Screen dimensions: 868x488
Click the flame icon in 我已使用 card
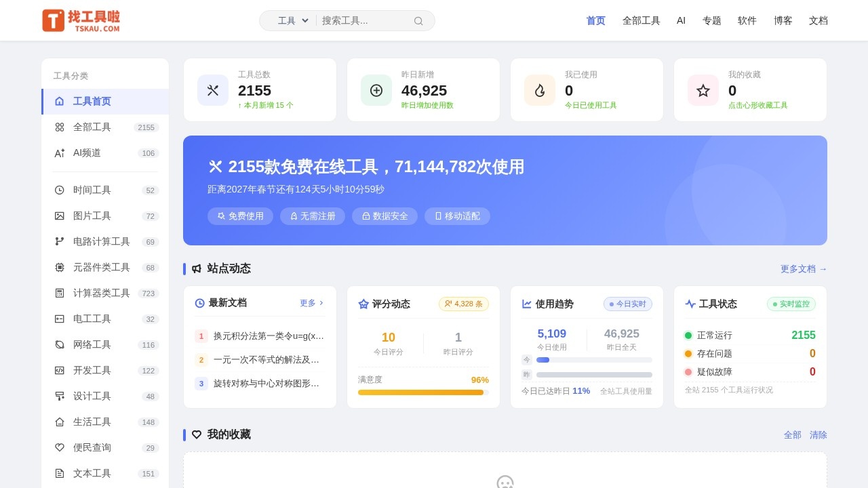coord(540,90)
